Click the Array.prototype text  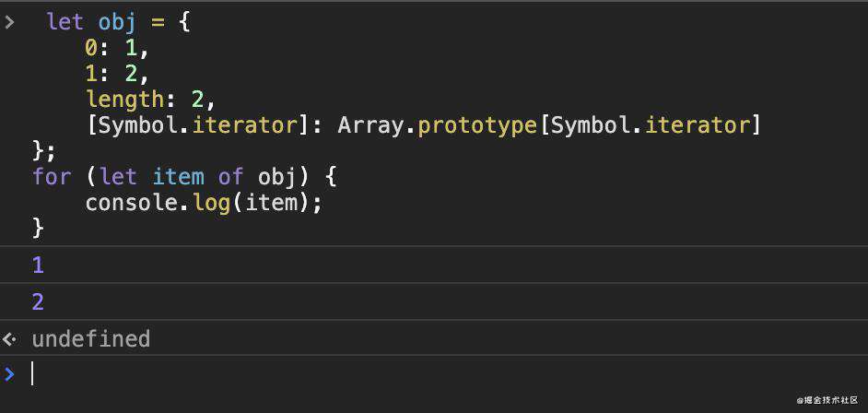(x=438, y=126)
